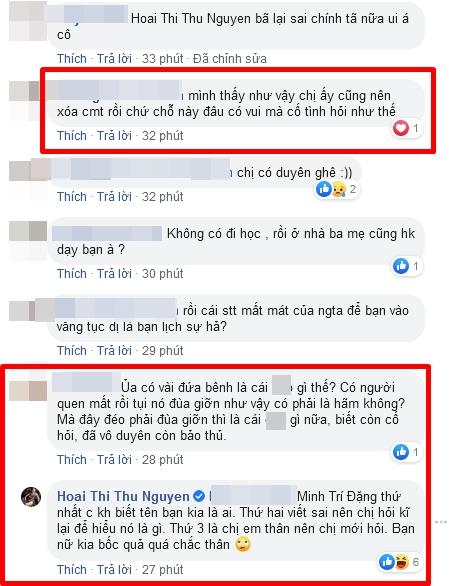
Task: Open the three-dot options beside Hoai's reply
Action: 441,522
